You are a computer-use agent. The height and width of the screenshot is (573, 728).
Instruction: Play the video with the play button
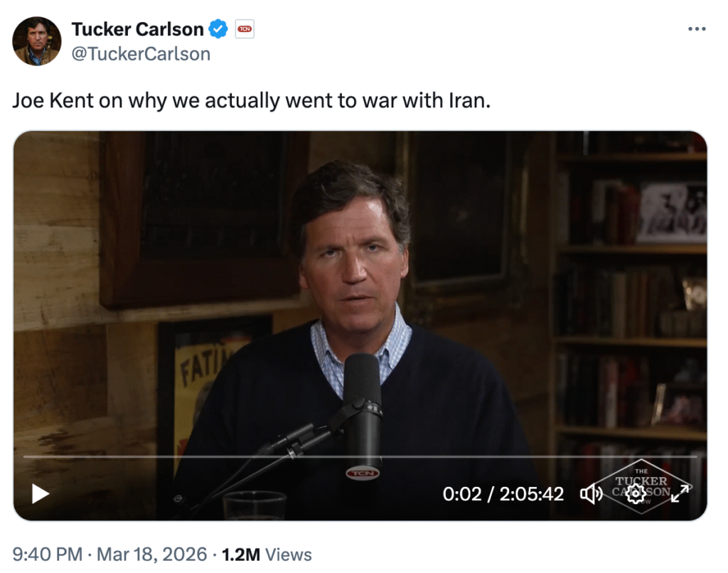[41, 493]
